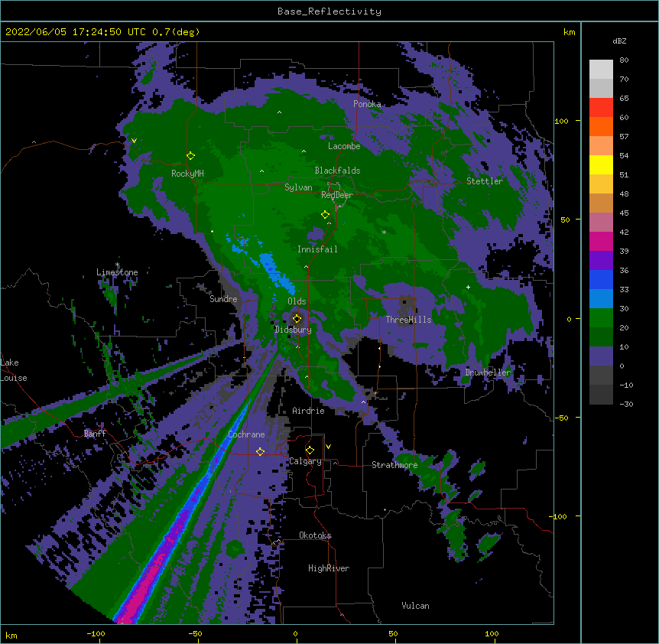
Task: Click the km unit label at top-right
Action: point(570,32)
